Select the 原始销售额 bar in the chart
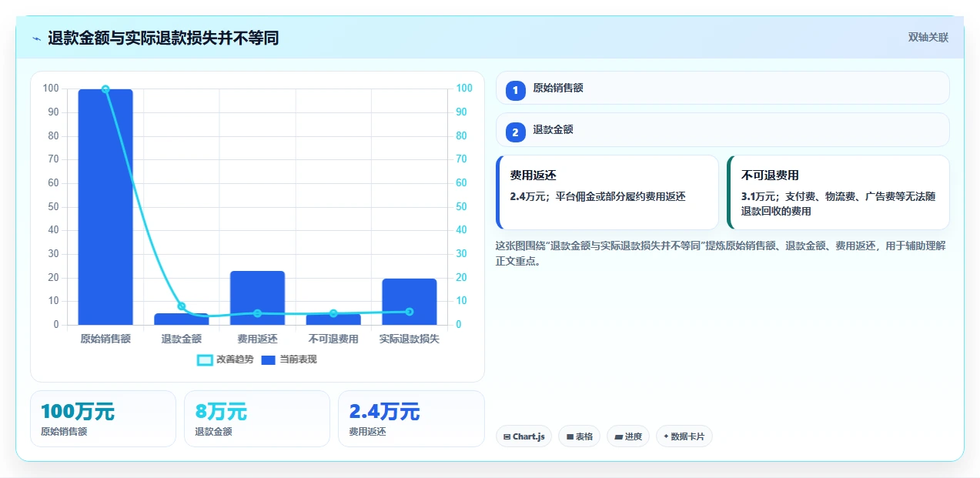980x478 pixels. pos(105,207)
